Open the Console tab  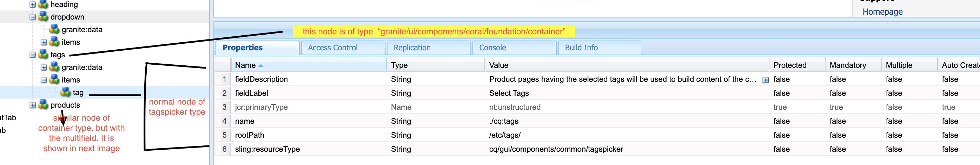492,48
